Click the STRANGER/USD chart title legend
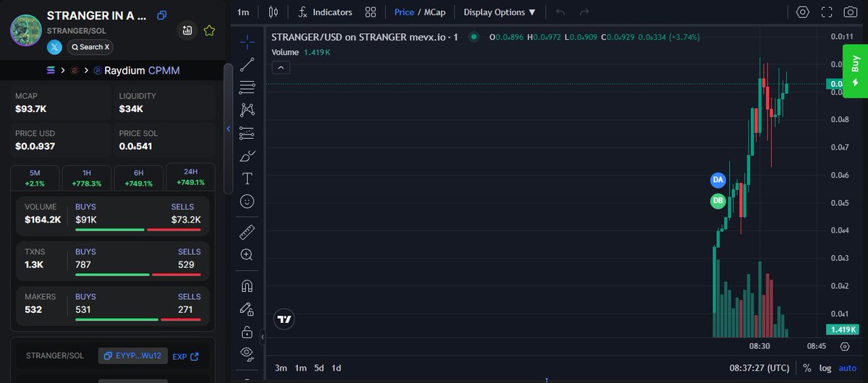This screenshot has width=868, height=383. (x=365, y=37)
